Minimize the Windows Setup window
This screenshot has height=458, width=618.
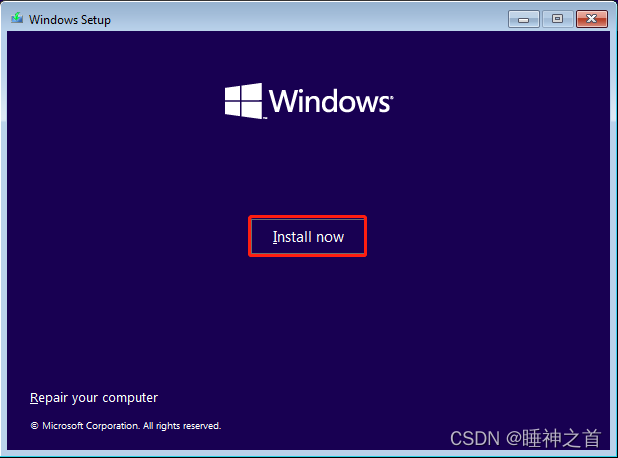tap(523, 19)
